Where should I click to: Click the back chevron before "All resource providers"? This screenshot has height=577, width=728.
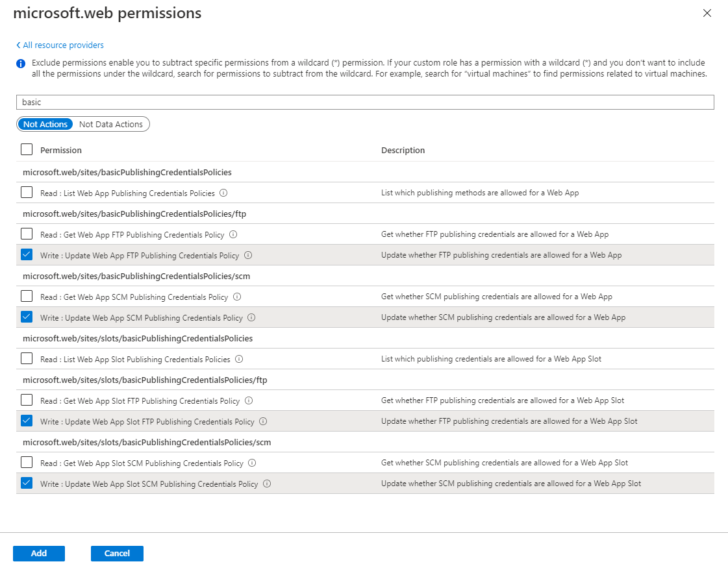coord(18,45)
